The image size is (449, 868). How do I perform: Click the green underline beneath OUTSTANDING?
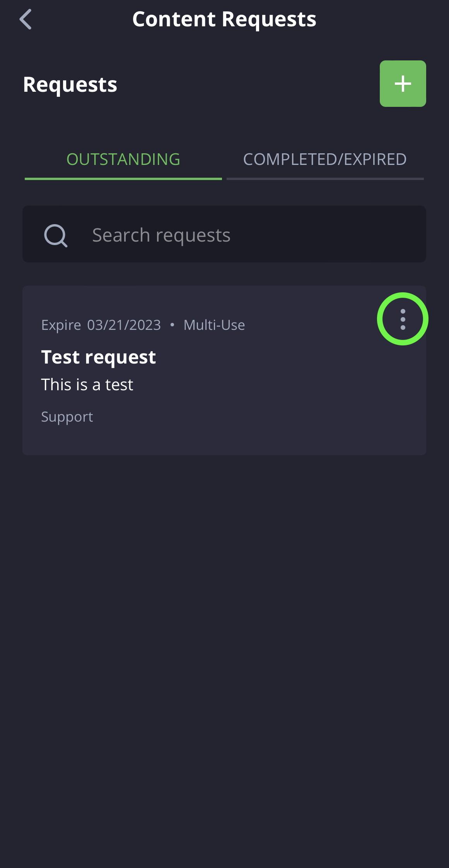(x=123, y=179)
